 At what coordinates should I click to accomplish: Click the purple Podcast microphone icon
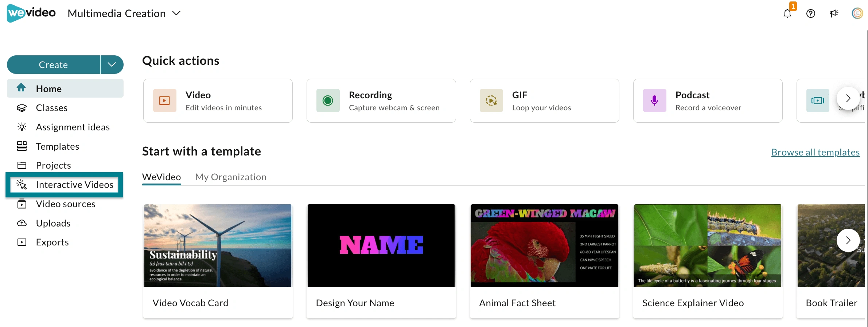pyautogui.click(x=655, y=101)
